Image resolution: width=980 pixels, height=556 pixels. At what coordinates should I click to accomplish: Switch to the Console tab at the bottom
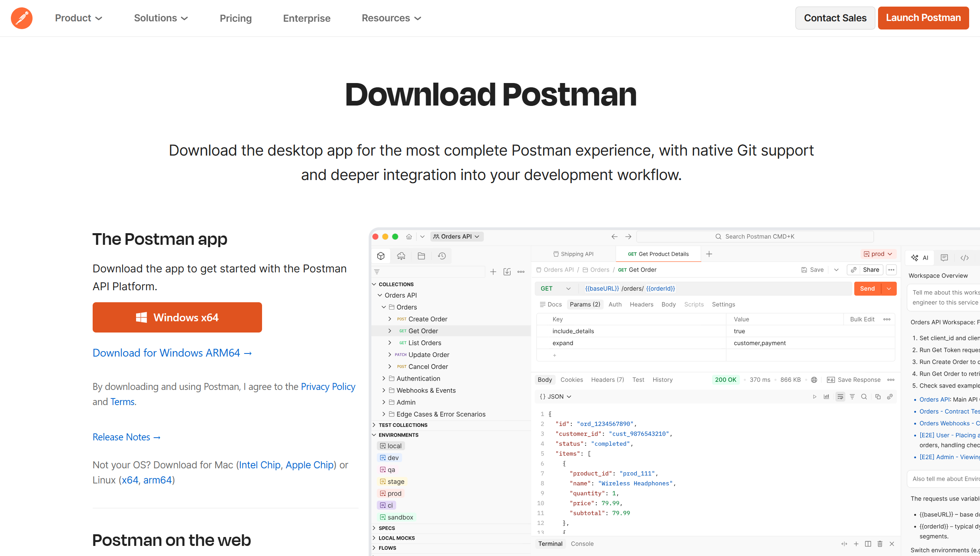(582, 544)
